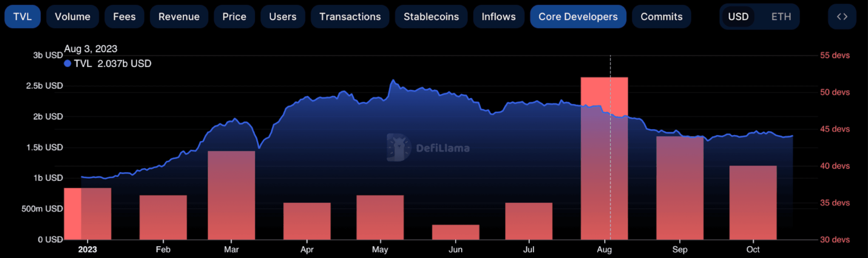The image size is (868, 258).
Task: Disable the Core Developers metric
Action: tap(578, 16)
